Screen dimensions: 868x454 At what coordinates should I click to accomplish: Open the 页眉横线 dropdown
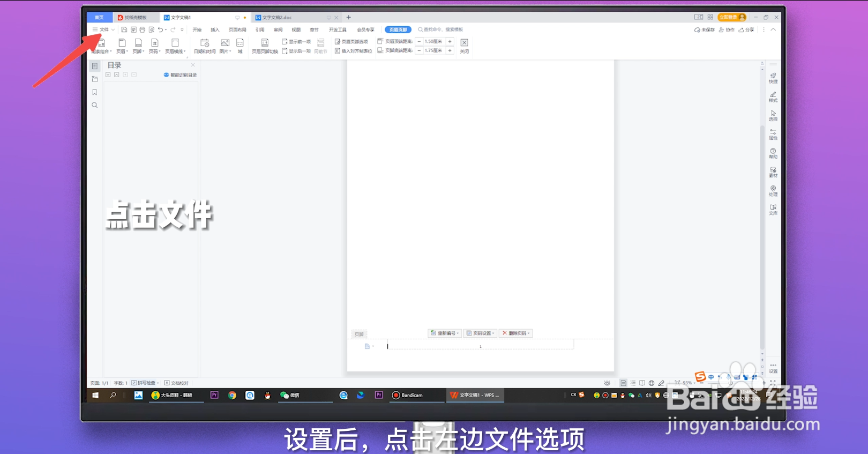pos(175,47)
